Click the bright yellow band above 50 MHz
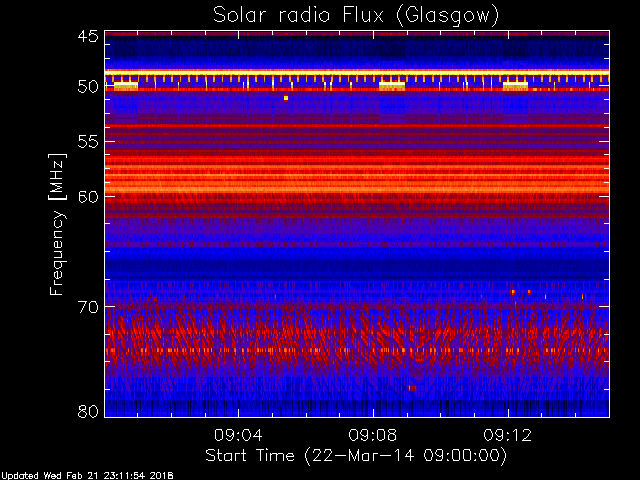The height and width of the screenshot is (480, 640). [357, 73]
